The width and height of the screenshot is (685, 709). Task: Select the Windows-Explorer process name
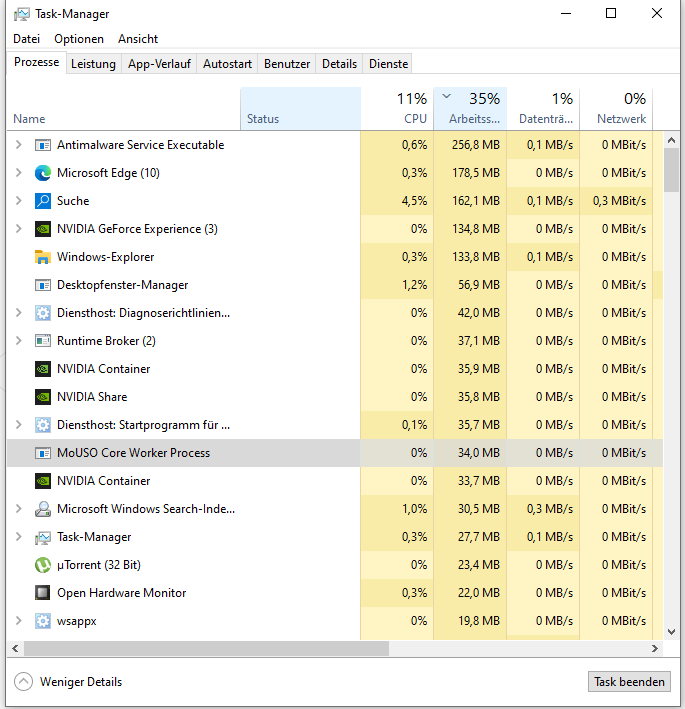click(x=105, y=257)
